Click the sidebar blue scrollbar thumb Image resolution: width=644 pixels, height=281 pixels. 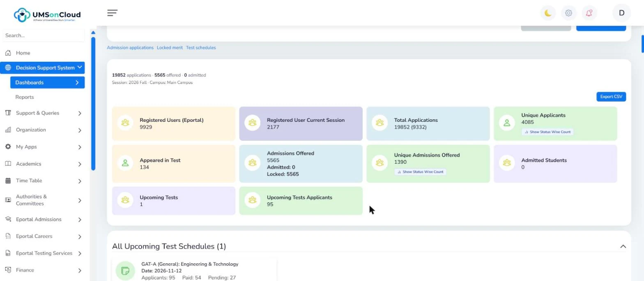click(x=93, y=104)
